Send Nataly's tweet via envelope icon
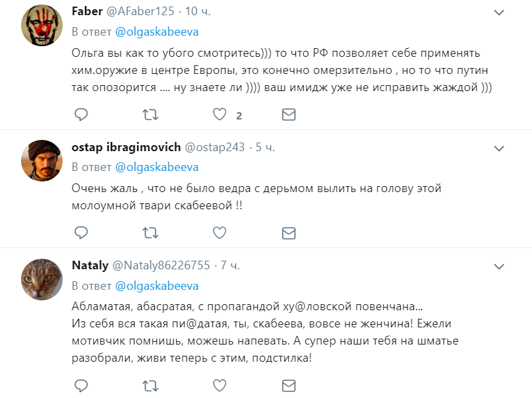 point(289,384)
